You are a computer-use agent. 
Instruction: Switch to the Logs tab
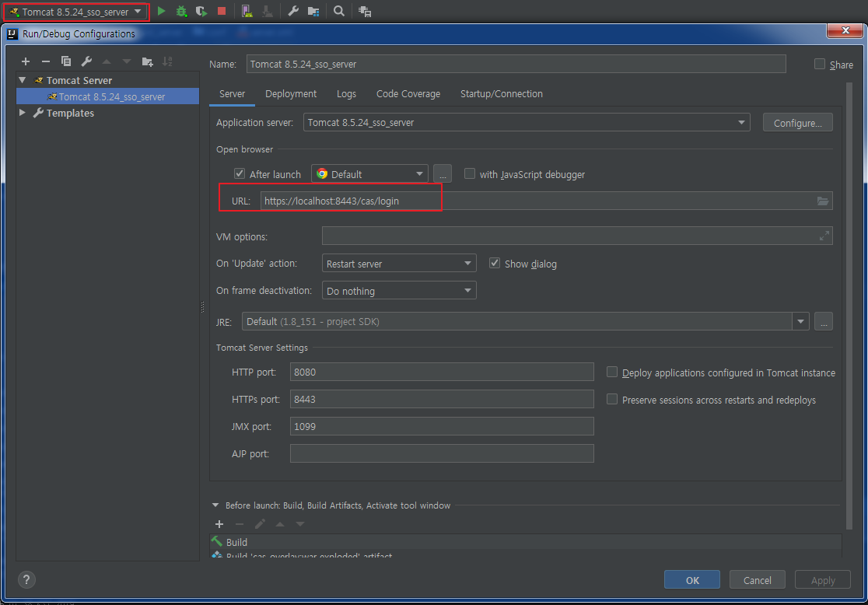point(347,94)
